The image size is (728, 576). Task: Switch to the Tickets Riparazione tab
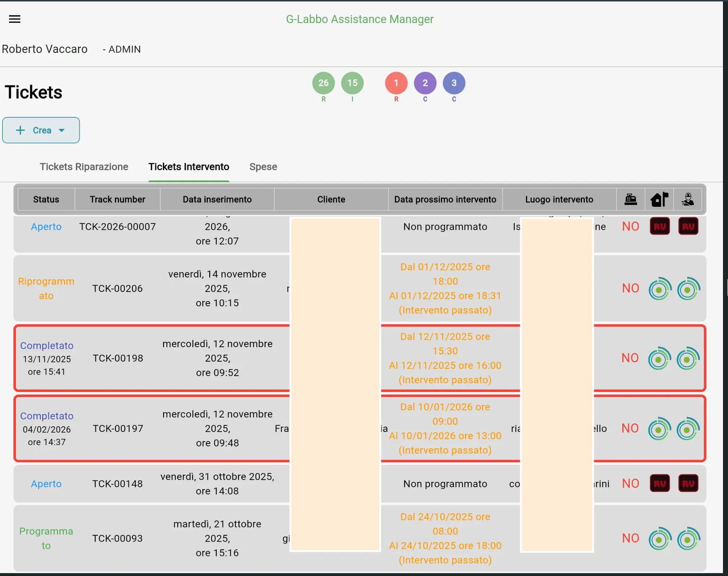click(84, 167)
